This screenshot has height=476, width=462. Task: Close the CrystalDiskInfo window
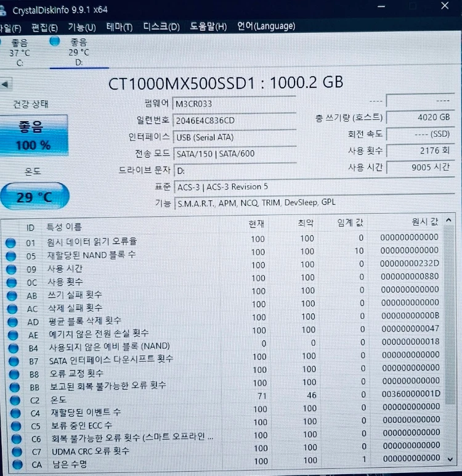(x=445, y=5)
